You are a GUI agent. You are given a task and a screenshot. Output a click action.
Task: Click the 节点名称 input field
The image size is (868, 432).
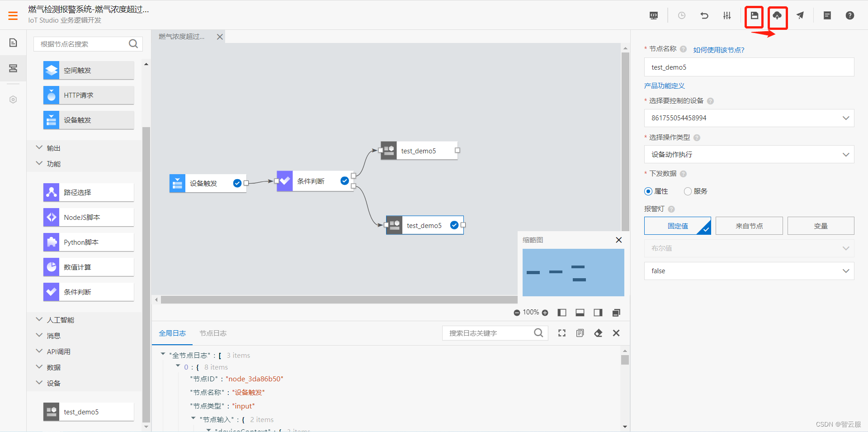point(749,67)
